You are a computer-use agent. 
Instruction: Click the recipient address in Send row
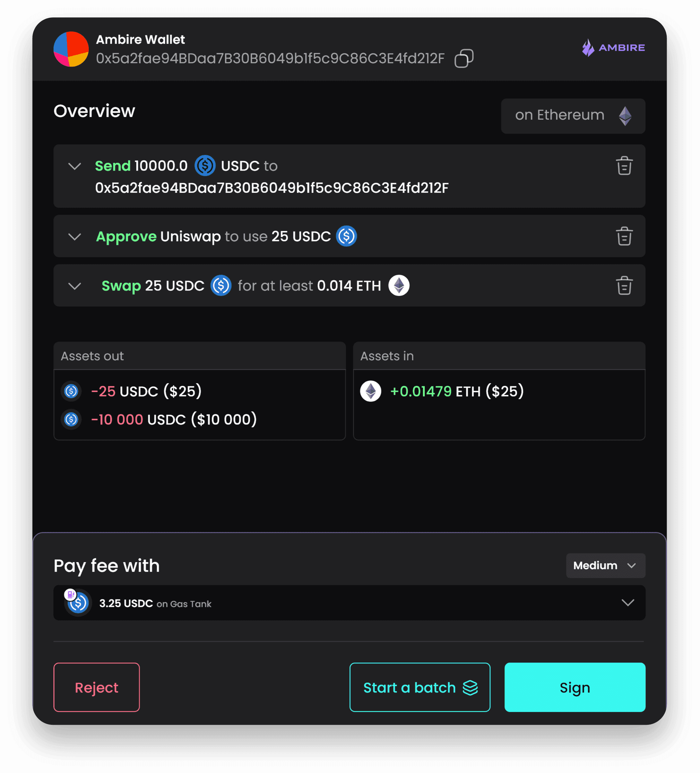(x=271, y=188)
